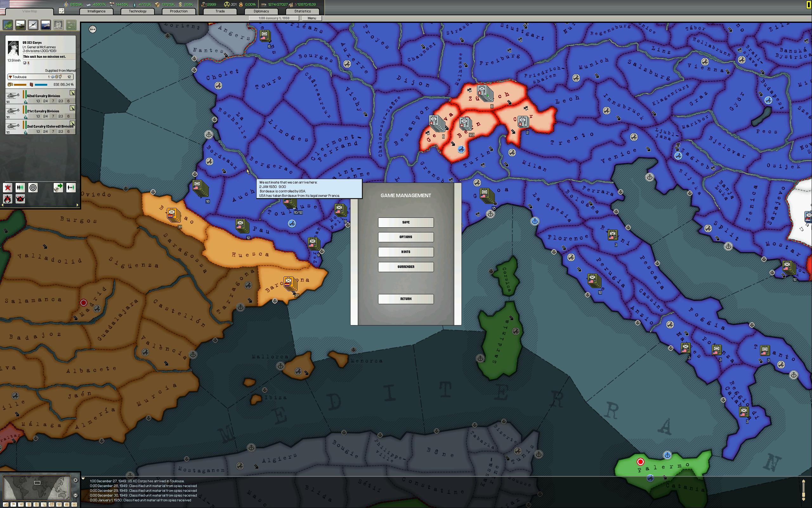This screenshot has height=508, width=812.
Task: Click General McKenney portrait
Action: pos(13,49)
